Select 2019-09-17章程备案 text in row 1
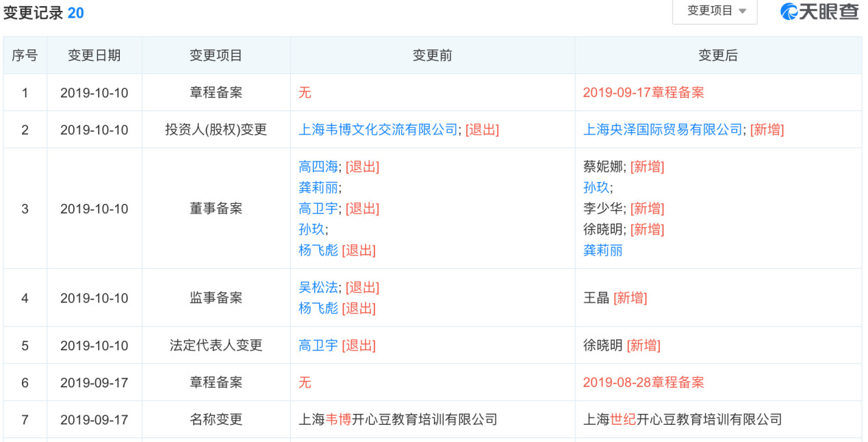 coord(643,92)
